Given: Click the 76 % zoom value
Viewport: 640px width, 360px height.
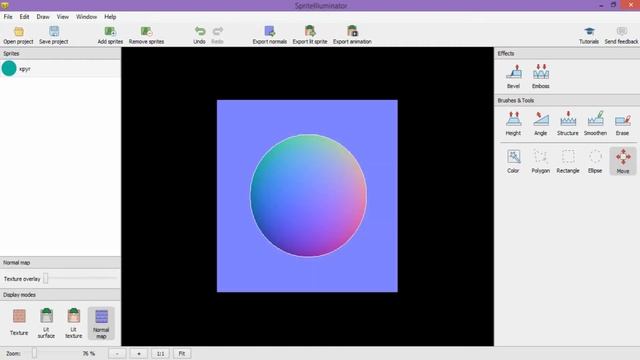Looking at the screenshot, I should [x=89, y=353].
